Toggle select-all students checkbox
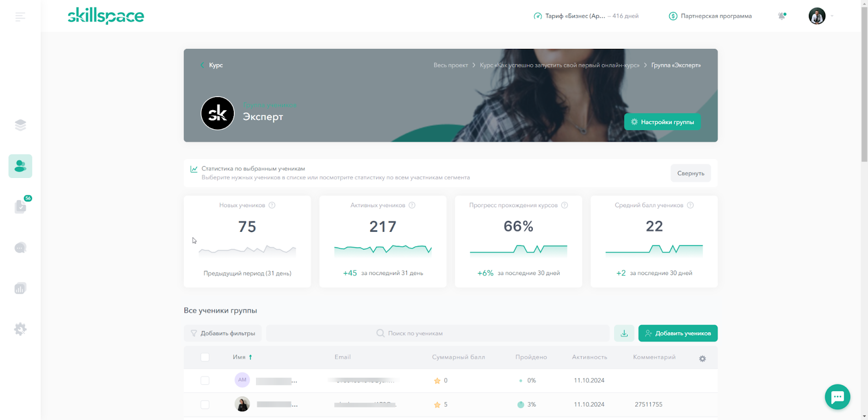The height and width of the screenshot is (420, 868). tap(205, 357)
